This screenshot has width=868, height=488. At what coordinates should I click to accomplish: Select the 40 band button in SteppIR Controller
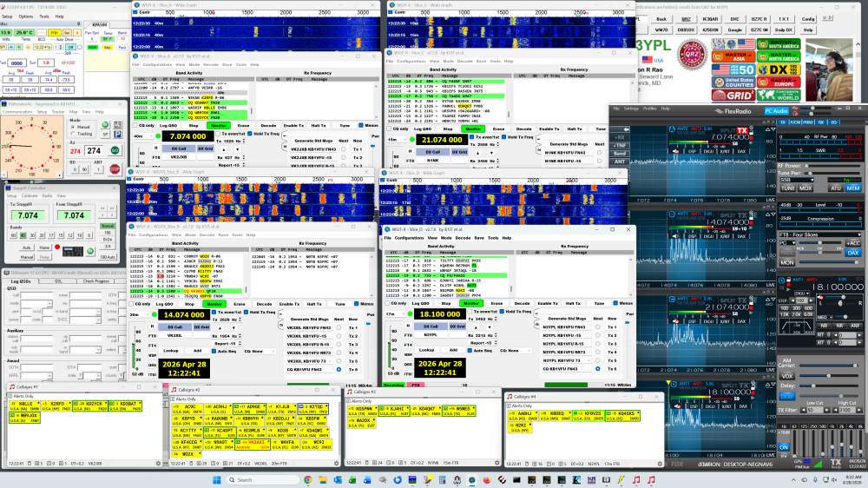coord(23,235)
